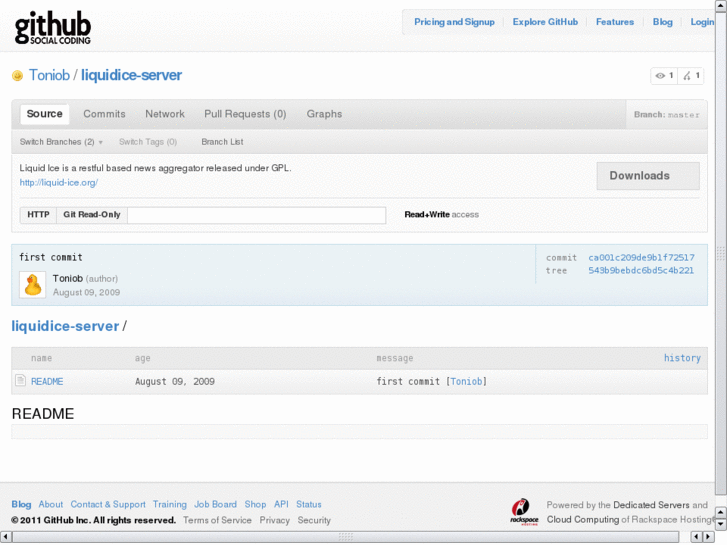The image size is (727, 545).
Task: Select the Git Read-Only clone button
Action: 92,215
